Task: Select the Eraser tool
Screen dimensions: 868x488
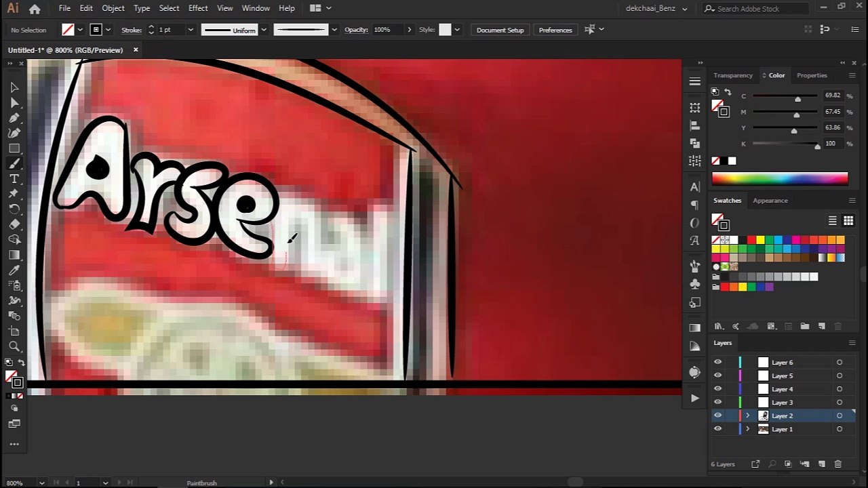Action: 14,224
